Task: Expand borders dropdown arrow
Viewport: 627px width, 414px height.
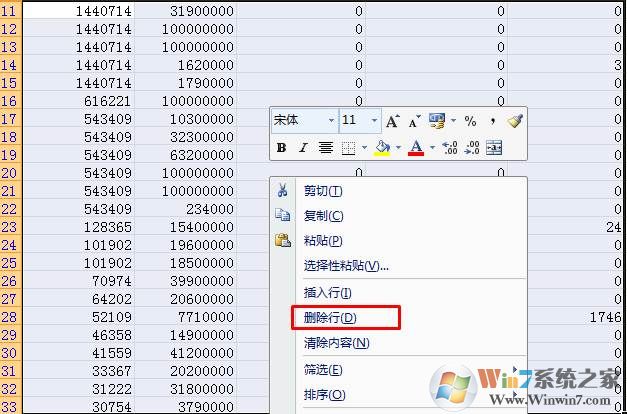Action: pyautogui.click(x=364, y=148)
